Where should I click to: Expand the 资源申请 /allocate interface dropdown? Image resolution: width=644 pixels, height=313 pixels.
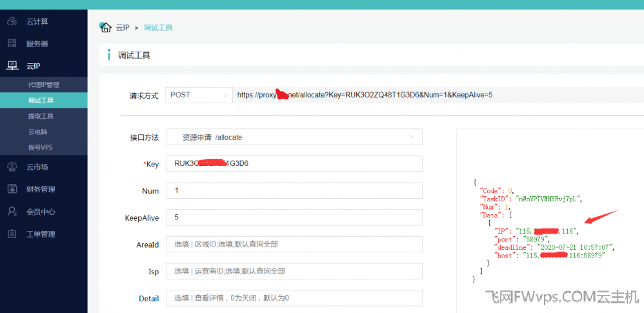pos(294,137)
